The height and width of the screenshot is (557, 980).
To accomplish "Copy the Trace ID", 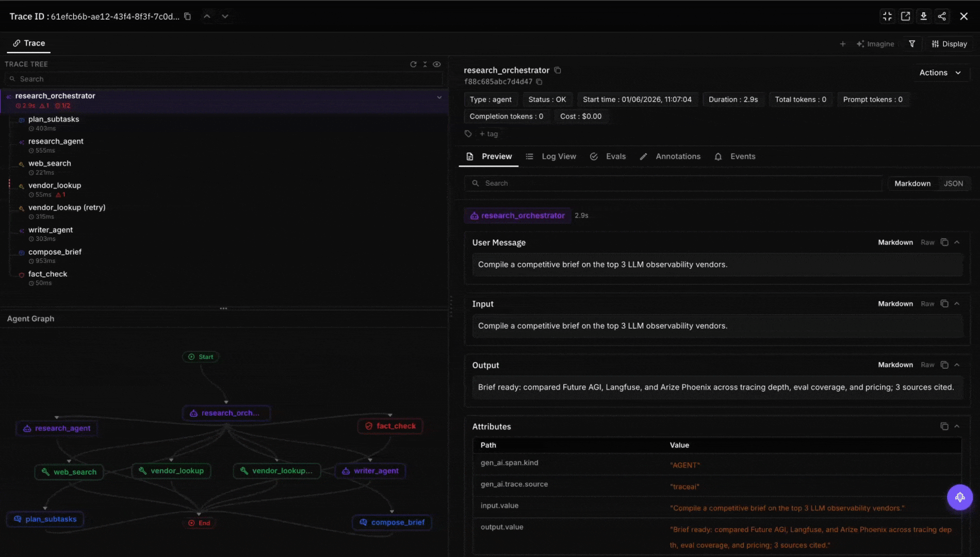I will (x=188, y=17).
